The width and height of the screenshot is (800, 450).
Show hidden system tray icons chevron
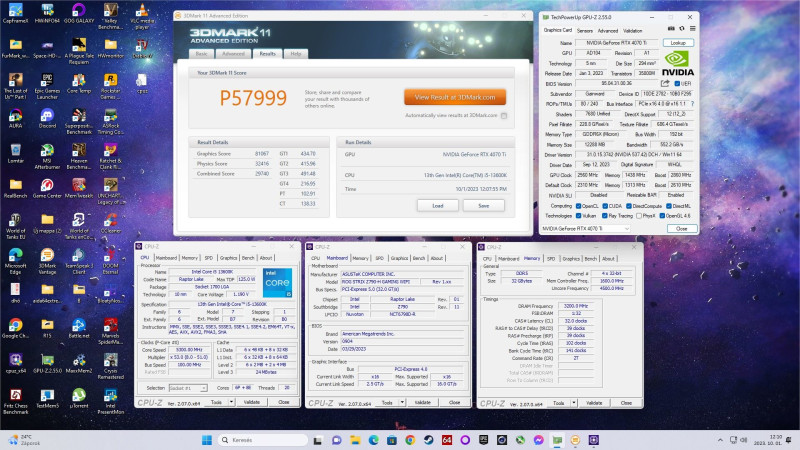tap(720, 440)
